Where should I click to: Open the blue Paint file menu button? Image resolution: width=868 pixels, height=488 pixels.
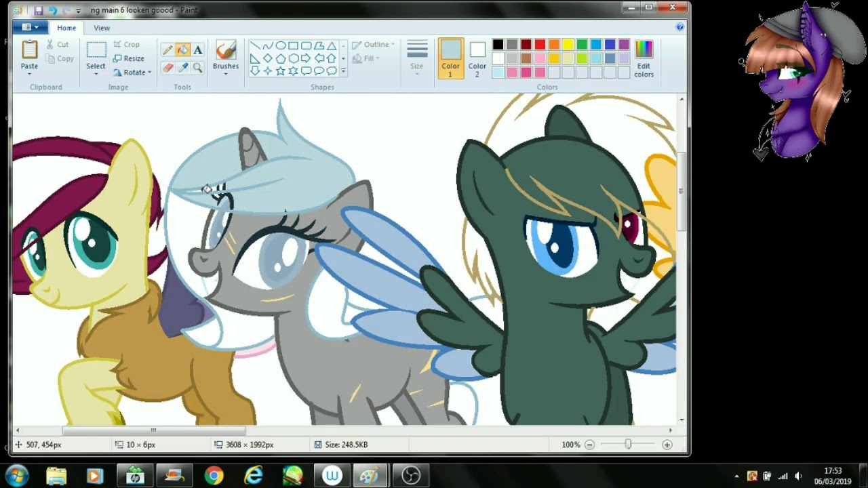(30, 27)
